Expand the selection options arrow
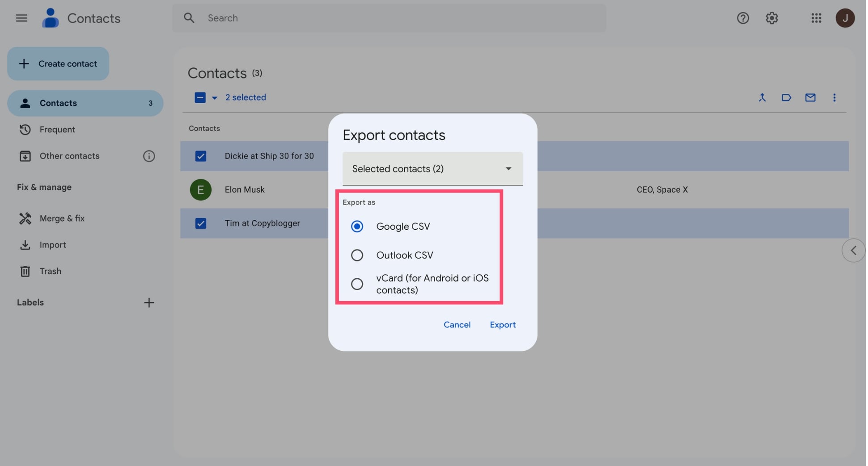 [x=213, y=97]
